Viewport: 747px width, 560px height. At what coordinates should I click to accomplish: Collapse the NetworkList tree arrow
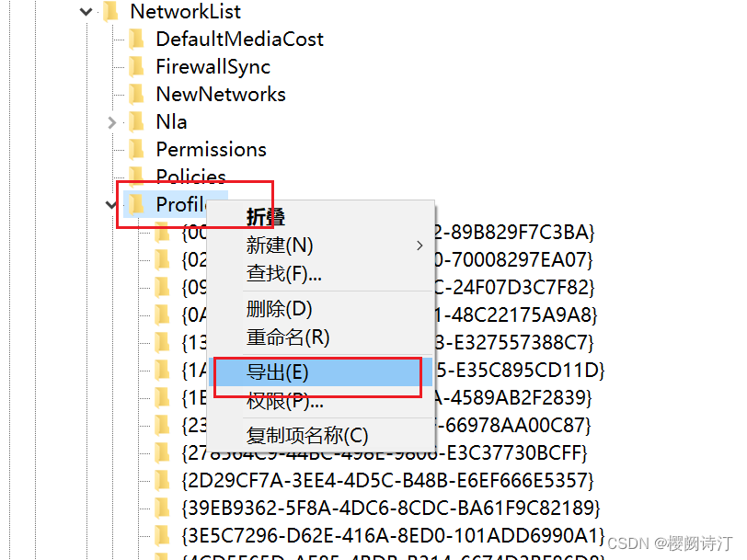[x=85, y=12]
